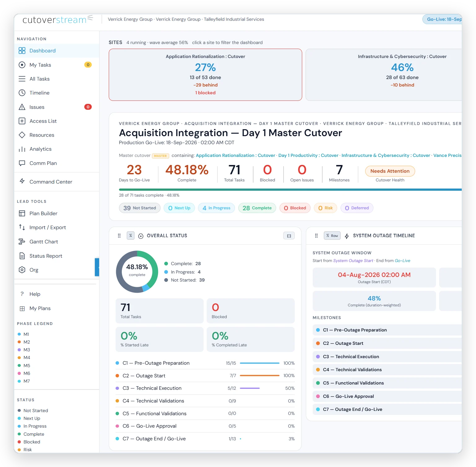Toggle the Complete filter chip
The width and height of the screenshot is (476, 467).
click(x=257, y=208)
